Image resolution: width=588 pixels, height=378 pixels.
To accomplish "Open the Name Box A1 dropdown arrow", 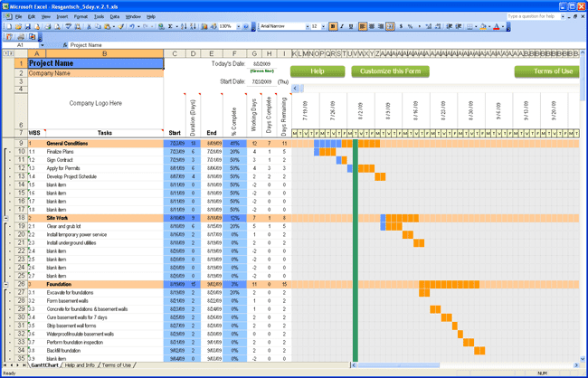I will (42, 45).
